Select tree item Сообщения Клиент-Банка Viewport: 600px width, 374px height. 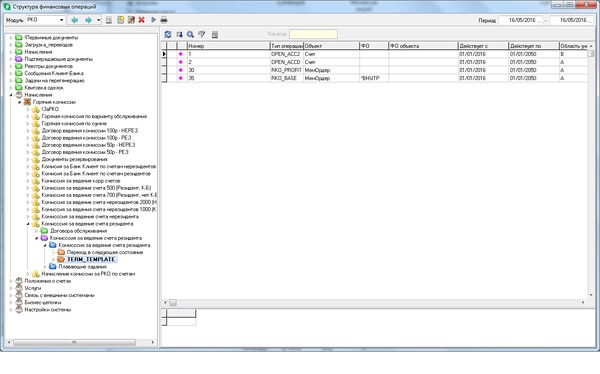54,73
